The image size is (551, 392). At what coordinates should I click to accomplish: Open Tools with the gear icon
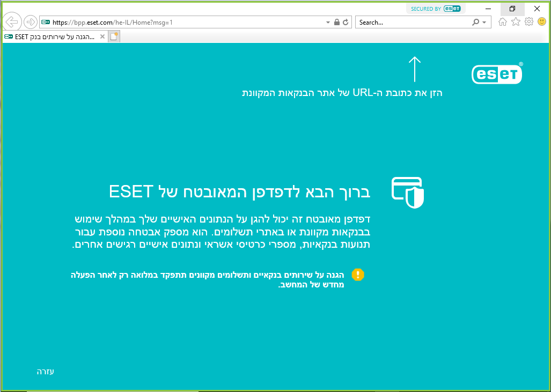[529, 22]
